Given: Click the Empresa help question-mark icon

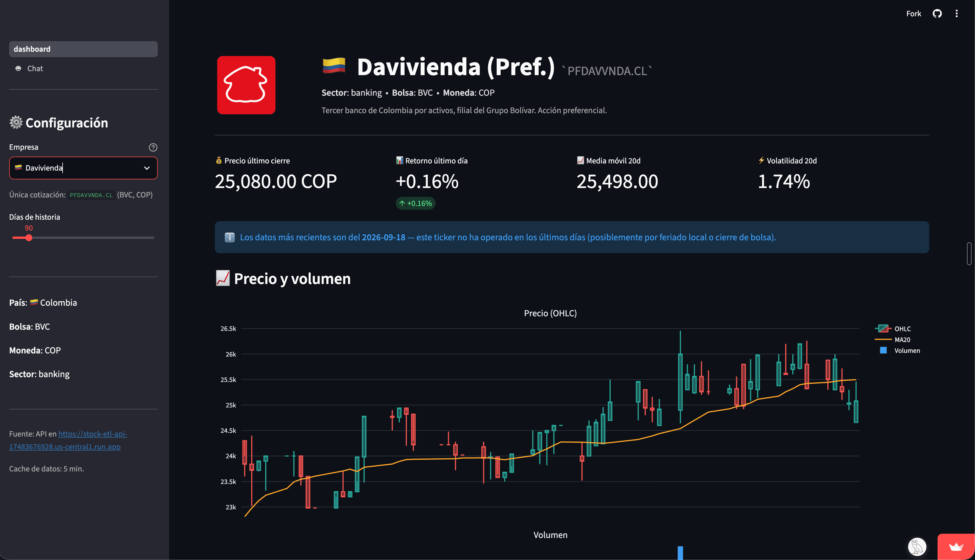Looking at the screenshot, I should point(153,147).
